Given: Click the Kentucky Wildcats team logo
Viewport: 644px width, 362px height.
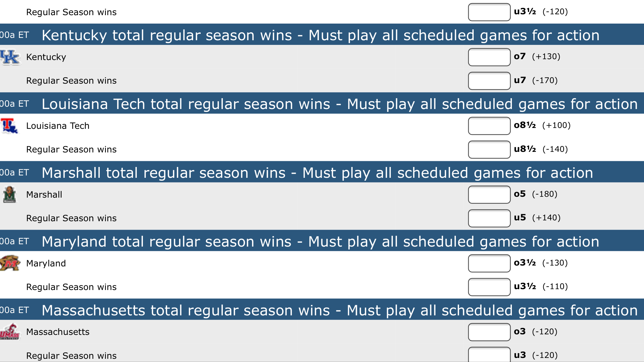Looking at the screenshot, I should pos(10,57).
